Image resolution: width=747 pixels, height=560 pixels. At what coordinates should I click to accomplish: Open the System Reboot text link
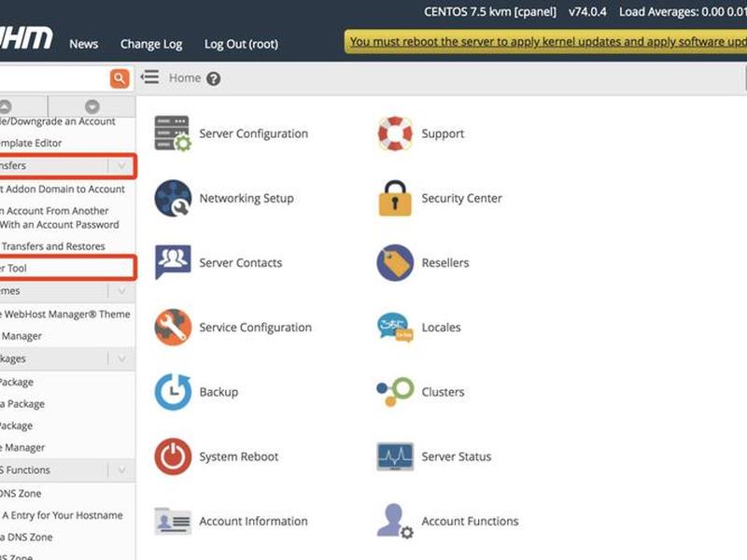click(x=239, y=456)
